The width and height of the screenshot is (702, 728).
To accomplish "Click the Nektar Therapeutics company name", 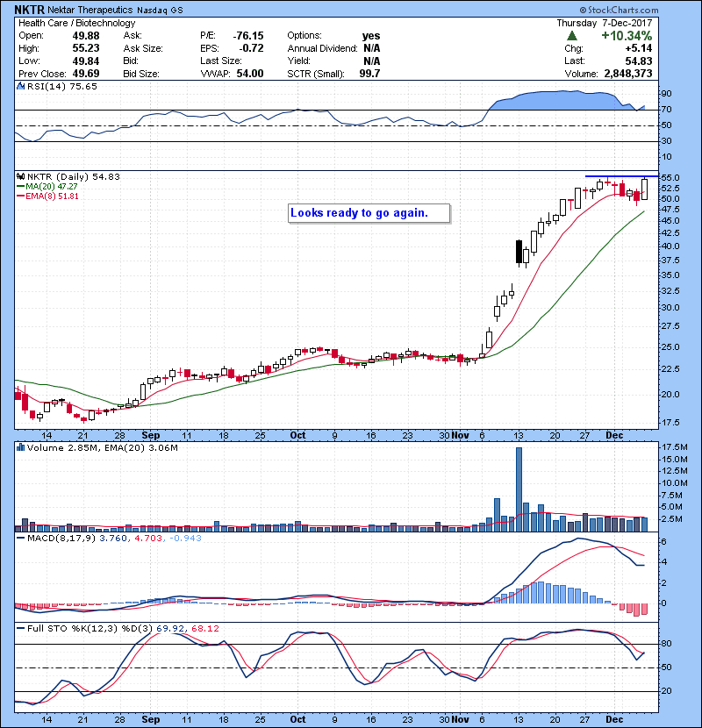I will [90, 10].
